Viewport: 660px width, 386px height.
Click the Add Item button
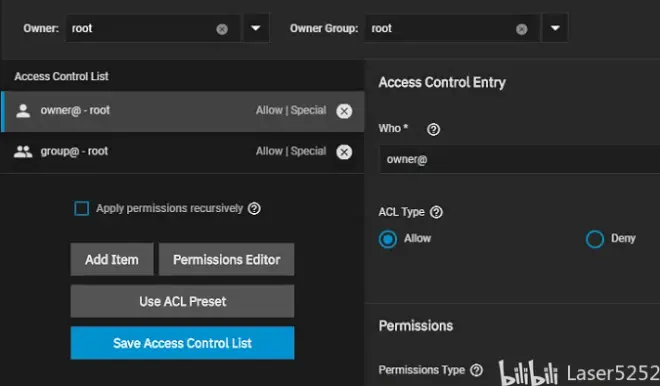coord(112,259)
